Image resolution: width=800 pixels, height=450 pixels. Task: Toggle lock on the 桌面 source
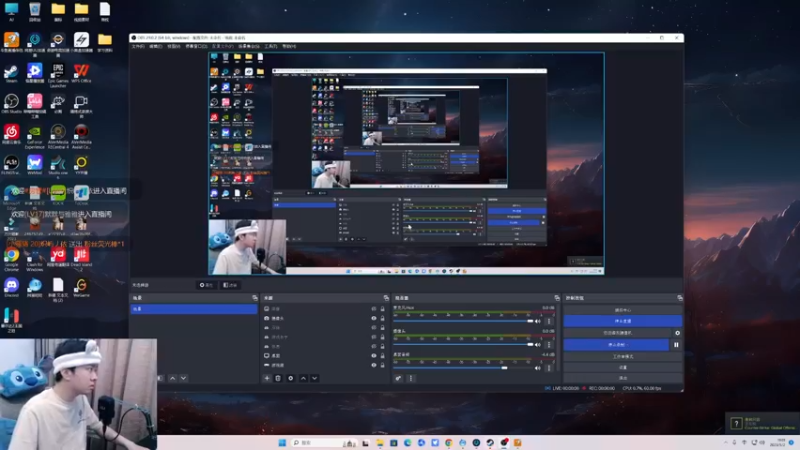click(382, 356)
